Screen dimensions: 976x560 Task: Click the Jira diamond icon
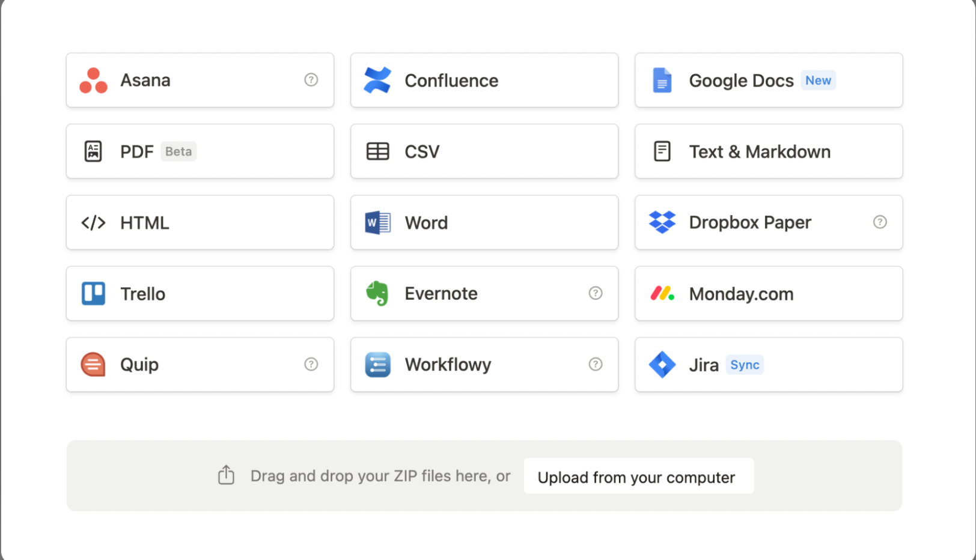[x=662, y=365]
